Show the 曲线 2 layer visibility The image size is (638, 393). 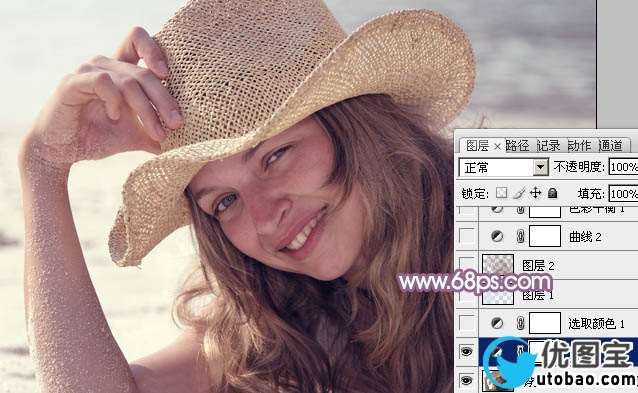click(466, 236)
